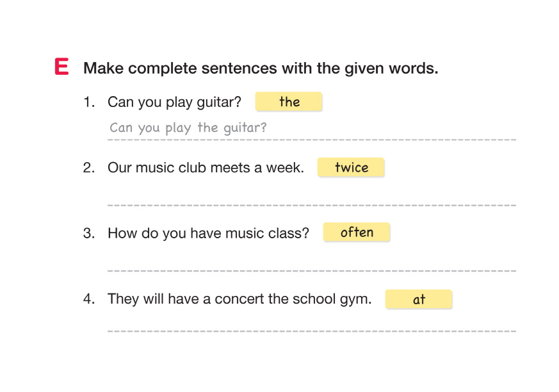This screenshot has height=392, width=559.
Task: Click the item number 1 label
Action: click(88, 102)
